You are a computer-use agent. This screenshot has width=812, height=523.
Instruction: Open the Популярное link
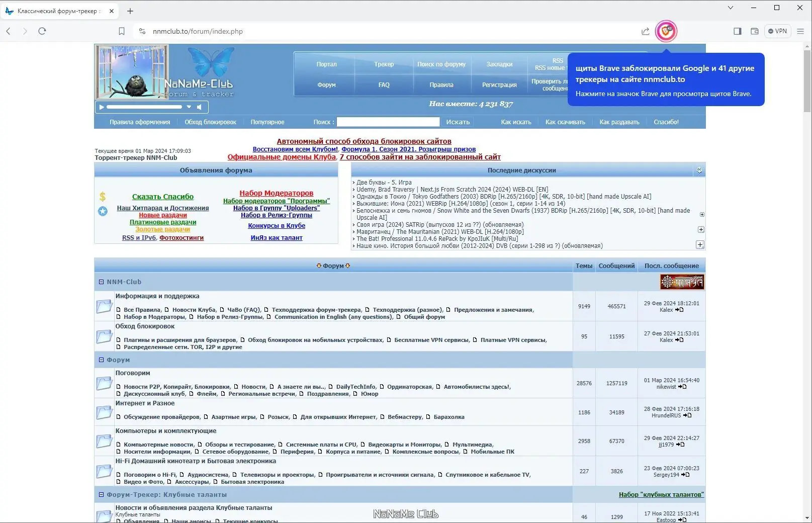click(x=267, y=122)
